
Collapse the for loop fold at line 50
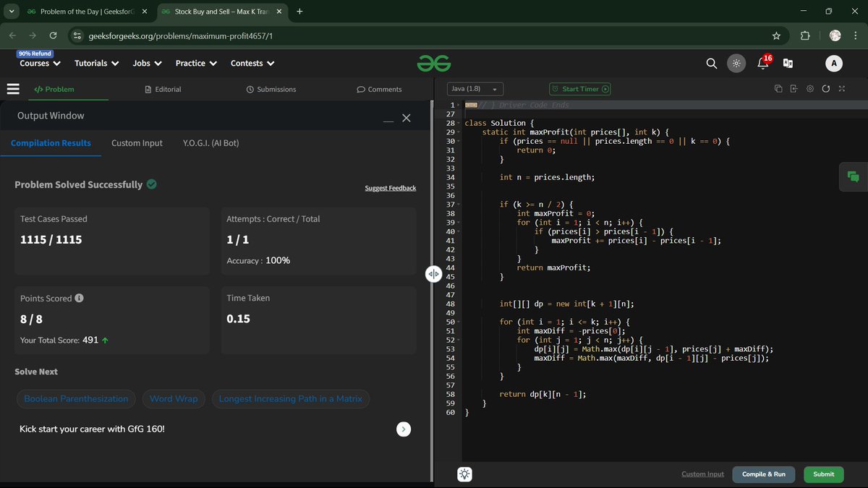(458, 322)
